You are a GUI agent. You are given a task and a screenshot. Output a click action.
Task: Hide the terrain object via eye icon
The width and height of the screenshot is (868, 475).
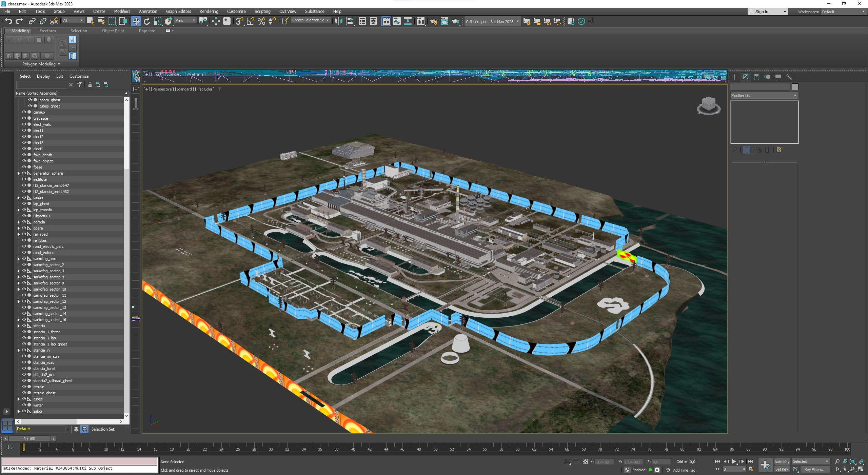tap(24, 387)
